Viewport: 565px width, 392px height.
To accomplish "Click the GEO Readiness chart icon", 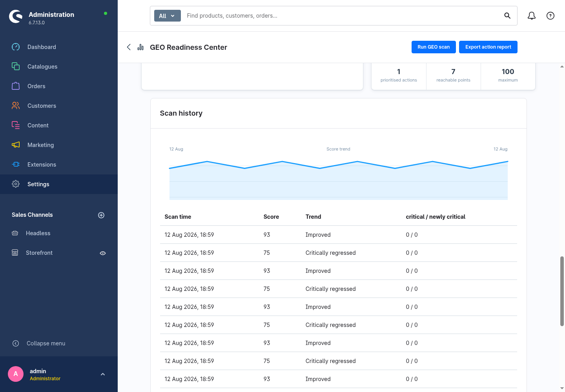I will click(140, 47).
